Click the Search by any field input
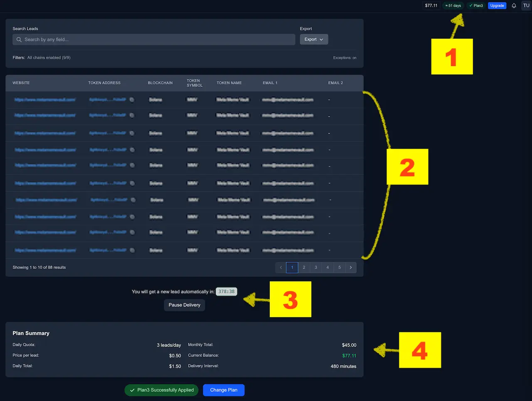Image resolution: width=532 pixels, height=401 pixels. 154,39
